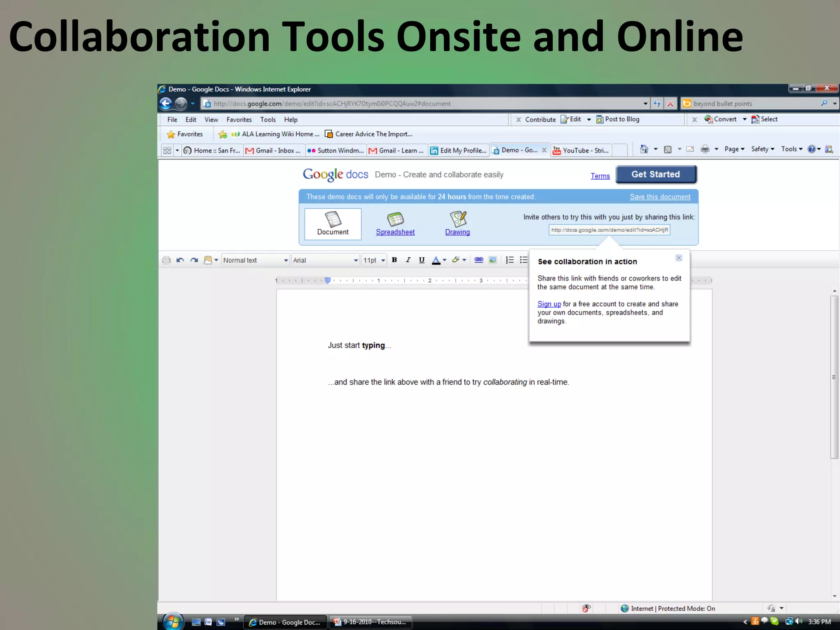Open the Favorites menu in menu bar
The height and width of the screenshot is (630, 840).
coord(239,120)
